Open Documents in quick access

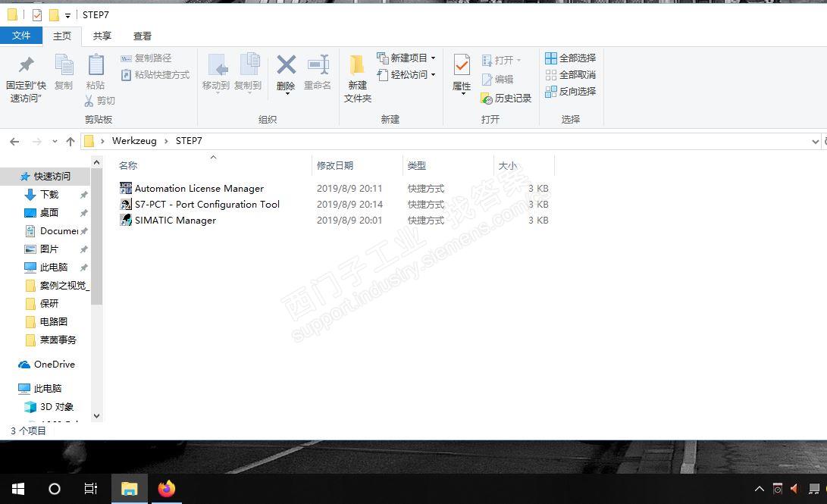coord(52,231)
